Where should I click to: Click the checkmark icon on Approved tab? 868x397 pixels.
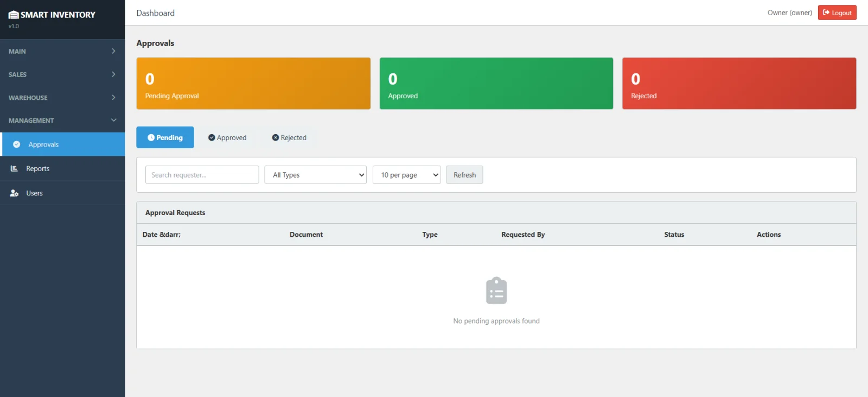click(x=212, y=138)
